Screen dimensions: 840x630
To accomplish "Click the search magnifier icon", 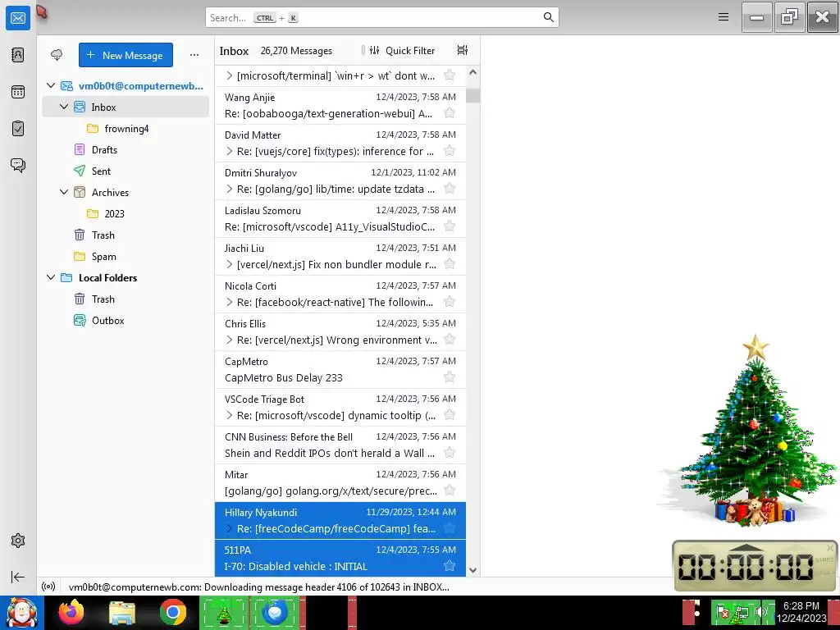I will coord(548,17).
